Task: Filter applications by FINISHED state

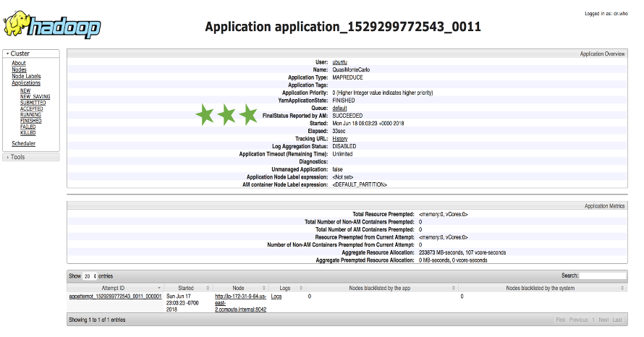Action: click(x=31, y=121)
